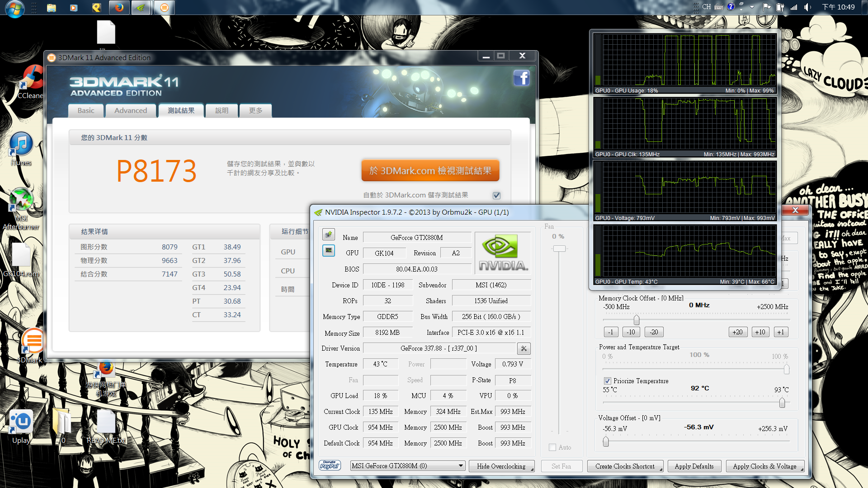
Task: Open CCleaner desktop shortcut
Action: coord(31,81)
